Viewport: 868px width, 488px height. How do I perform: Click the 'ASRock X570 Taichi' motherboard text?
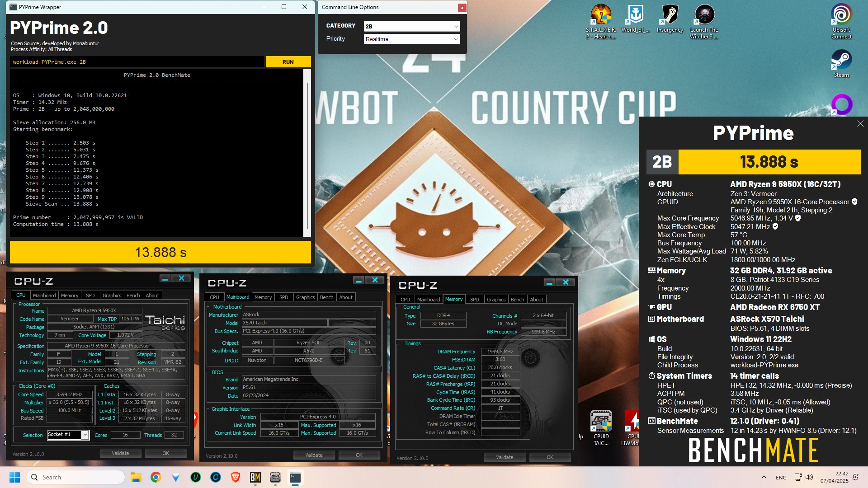pos(767,319)
